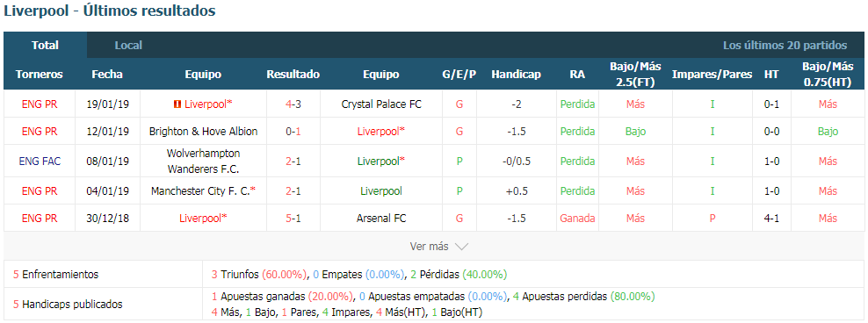Image resolution: width=868 pixels, height=323 pixels.
Task: Open the 5-1 result against Arsenal
Action: [x=293, y=219]
